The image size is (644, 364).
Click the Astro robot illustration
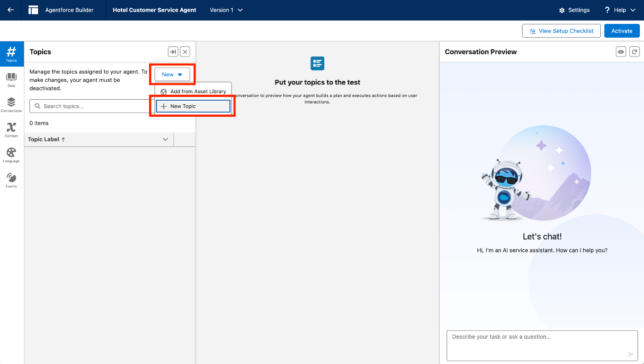pyautogui.click(x=505, y=190)
